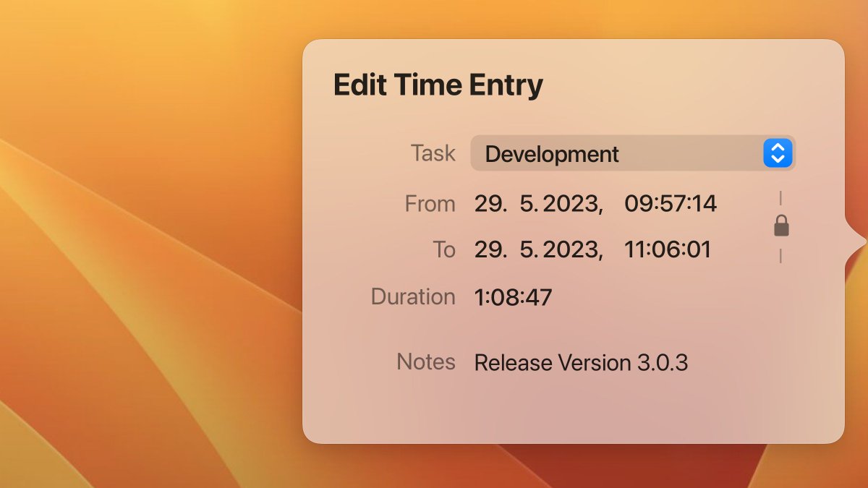Click the Development task selection box
The height and width of the screenshot is (488, 868).
tap(616, 153)
